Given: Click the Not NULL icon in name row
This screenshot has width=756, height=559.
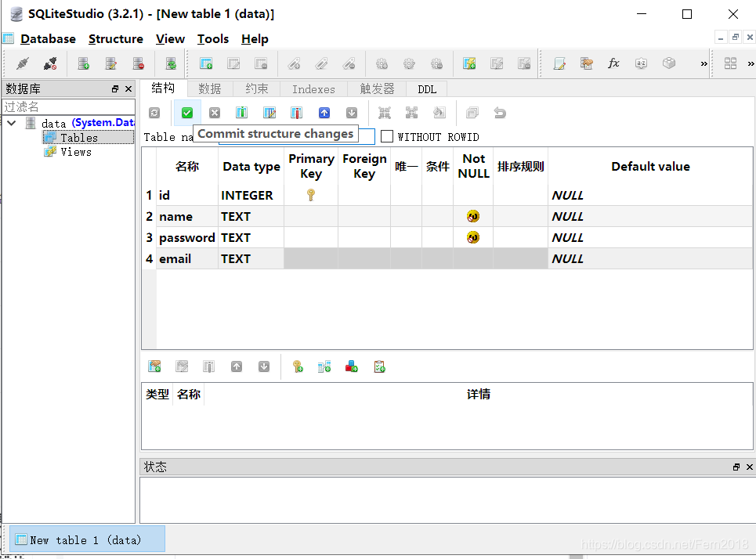Looking at the screenshot, I should pyautogui.click(x=473, y=216).
